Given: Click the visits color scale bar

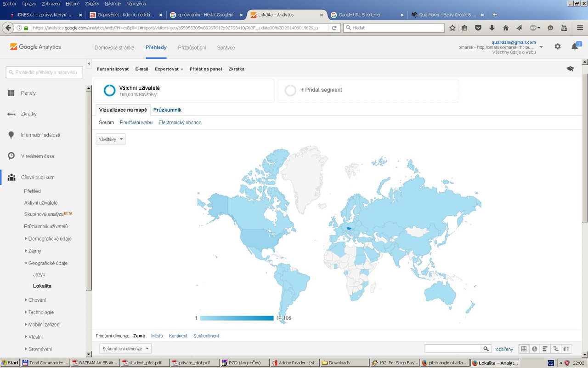Looking at the screenshot, I should pos(237,318).
